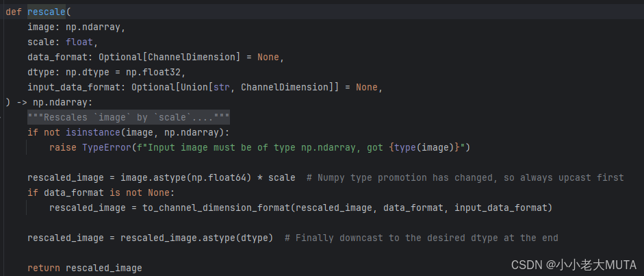The width and height of the screenshot is (644, 276).
Task: Expand the folded "Rescales `image` by `scale`" docstring
Action: (x=129, y=118)
